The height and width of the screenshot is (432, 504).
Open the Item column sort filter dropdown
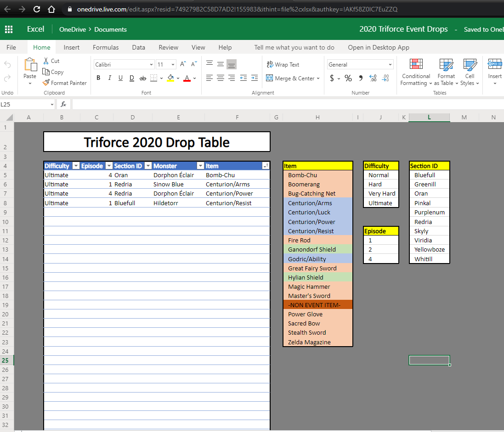266,166
